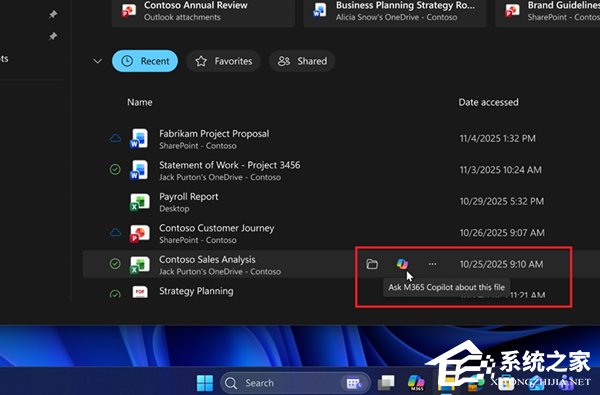Click Jack Purton's OneDrive under Statement of Work
Image resolution: width=600 pixels, height=395 pixels.
(220, 177)
